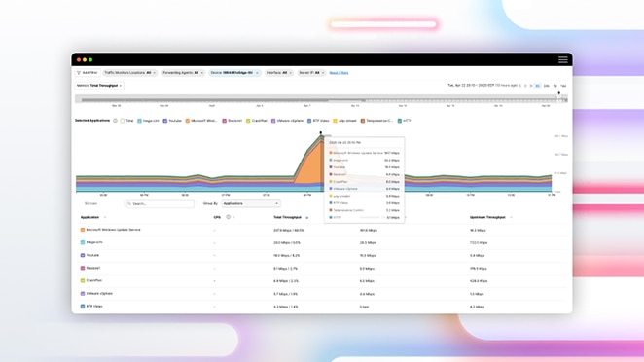This screenshot has height=362, width=644.
Task: Open the Traffic Monitors Locations filter
Action: tap(129, 73)
